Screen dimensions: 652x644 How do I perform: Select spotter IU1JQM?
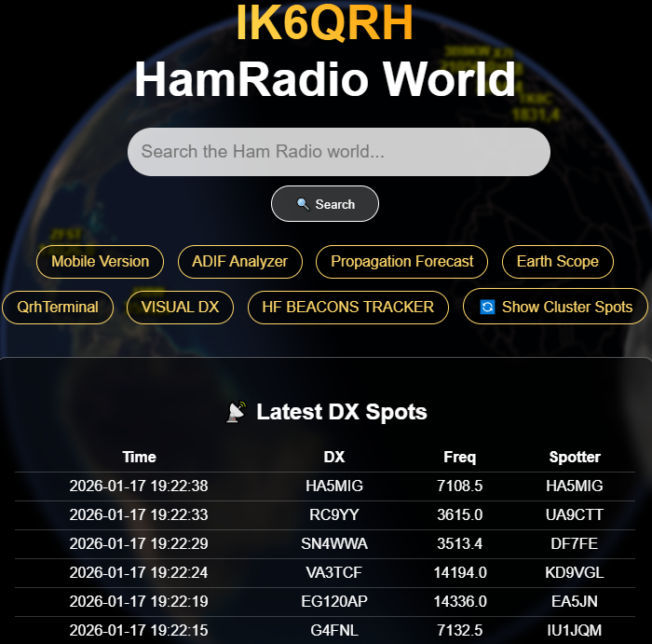(575, 631)
